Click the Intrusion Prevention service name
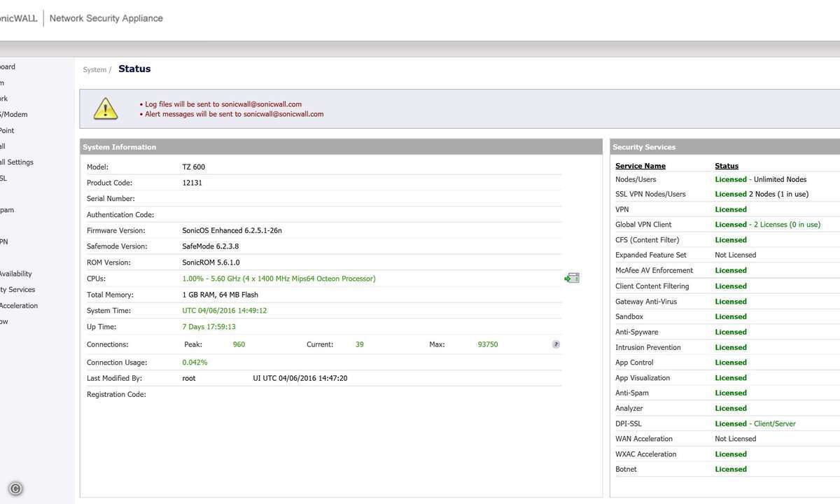The image size is (840, 504). click(648, 347)
